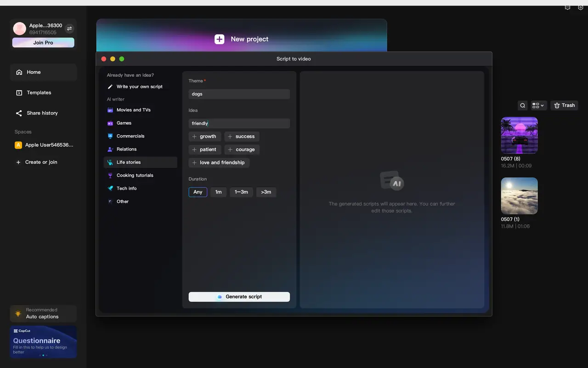The image size is (588, 368).
Task: Open the feedback chat icon at top right
Action: click(567, 8)
